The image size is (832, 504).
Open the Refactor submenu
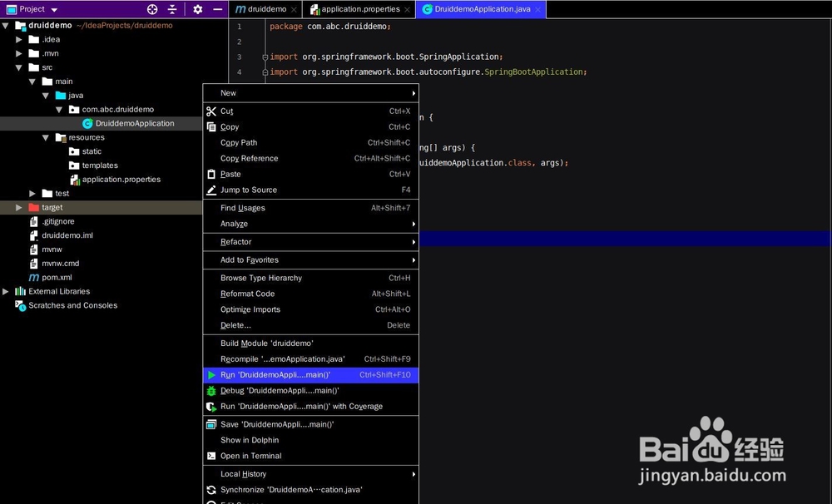coord(311,242)
